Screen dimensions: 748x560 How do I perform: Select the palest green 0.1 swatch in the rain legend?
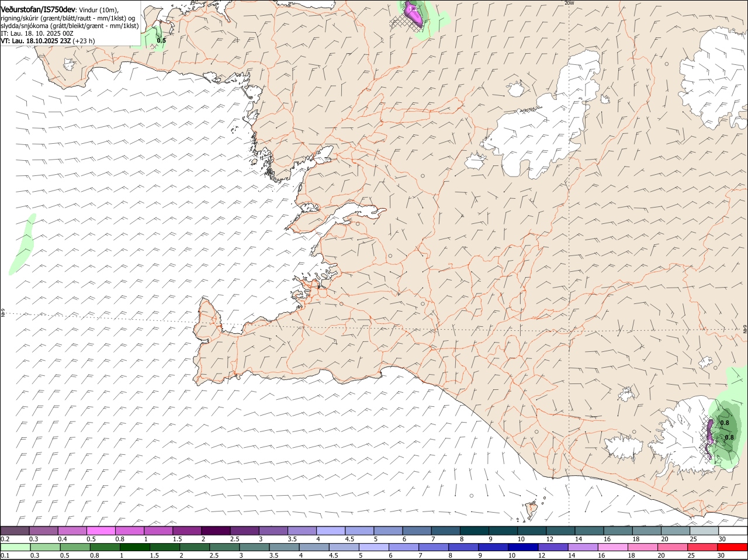coord(15,548)
